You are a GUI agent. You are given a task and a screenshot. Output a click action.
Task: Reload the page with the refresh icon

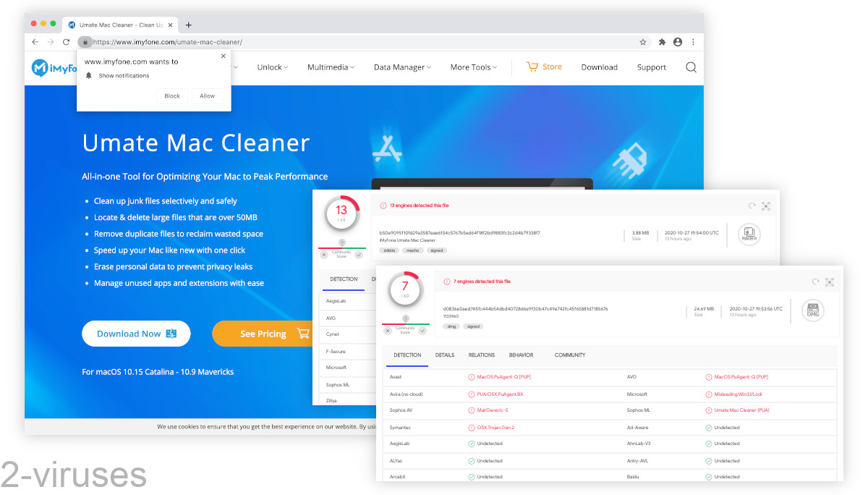click(66, 42)
